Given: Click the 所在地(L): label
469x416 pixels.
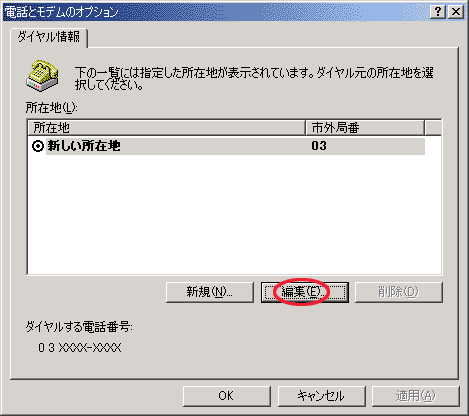Looking at the screenshot, I should (x=52, y=108).
